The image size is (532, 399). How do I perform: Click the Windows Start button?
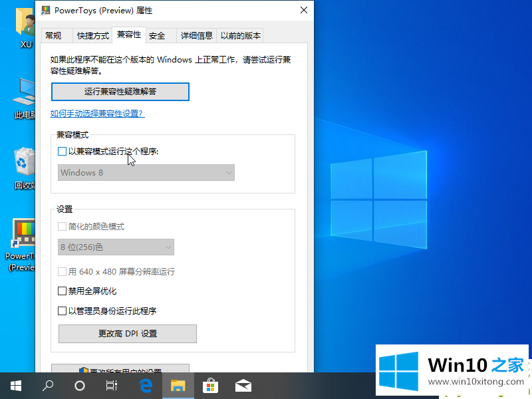(x=15, y=385)
